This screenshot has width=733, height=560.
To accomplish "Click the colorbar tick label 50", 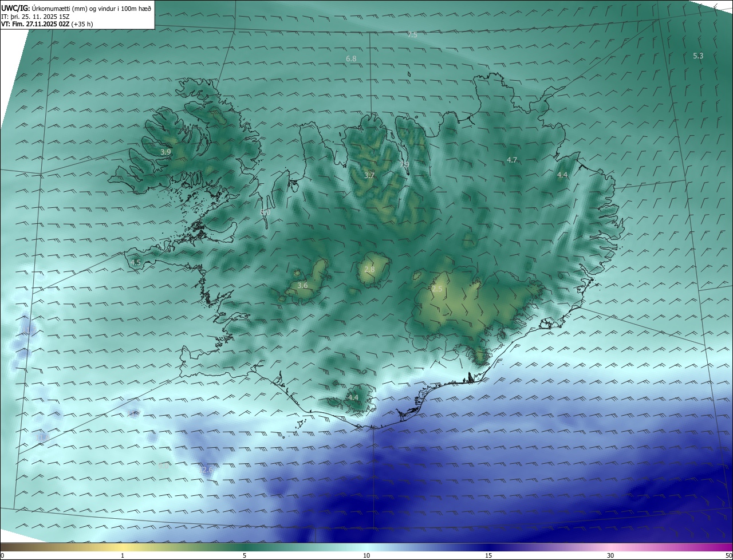I will click(x=728, y=555).
